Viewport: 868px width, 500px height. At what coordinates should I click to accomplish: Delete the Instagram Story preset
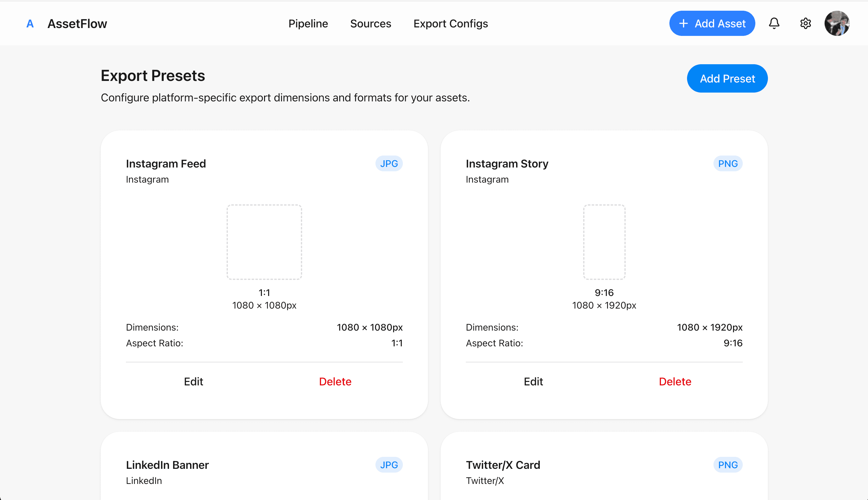coord(675,382)
